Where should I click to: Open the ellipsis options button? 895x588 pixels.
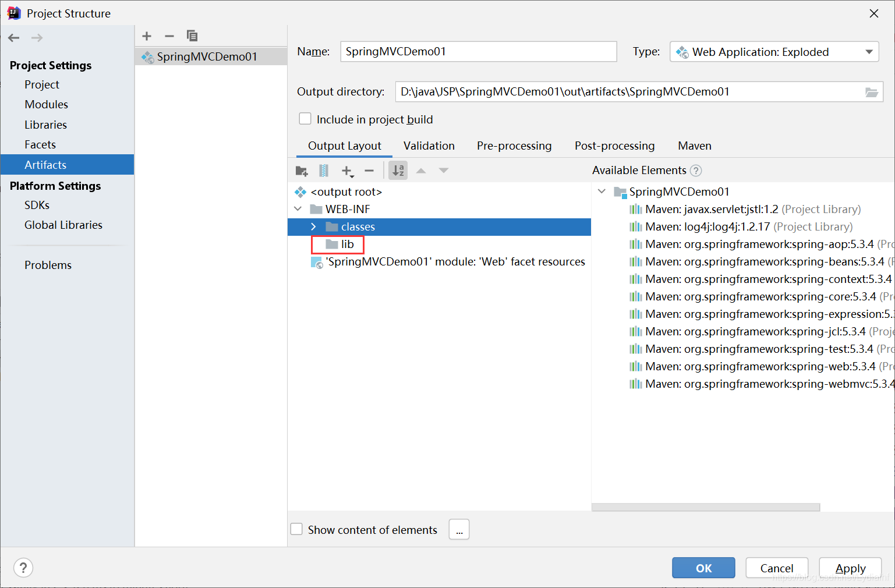pos(459,529)
